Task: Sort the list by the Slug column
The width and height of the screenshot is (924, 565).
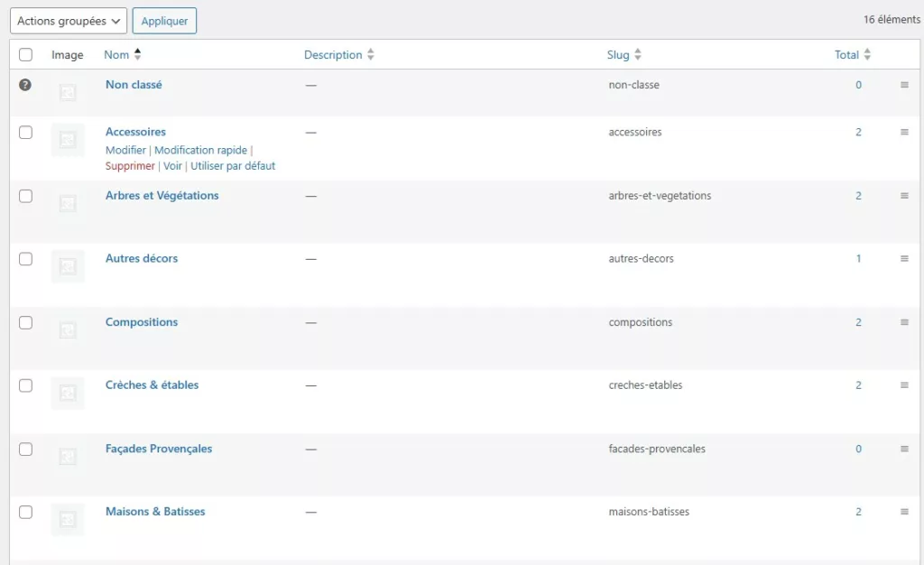Action: pyautogui.click(x=618, y=55)
